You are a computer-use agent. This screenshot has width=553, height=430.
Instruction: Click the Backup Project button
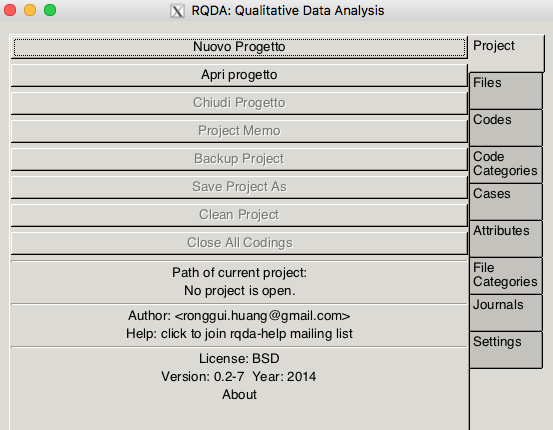point(239,159)
